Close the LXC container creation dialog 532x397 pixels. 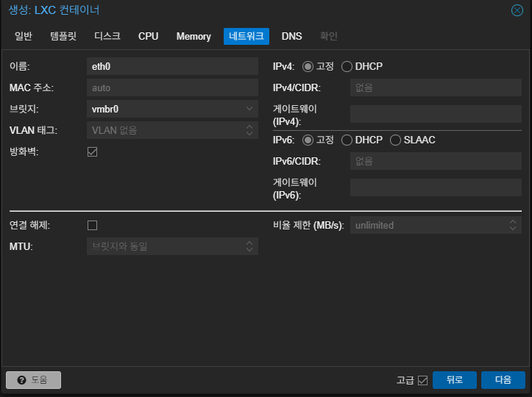point(517,10)
